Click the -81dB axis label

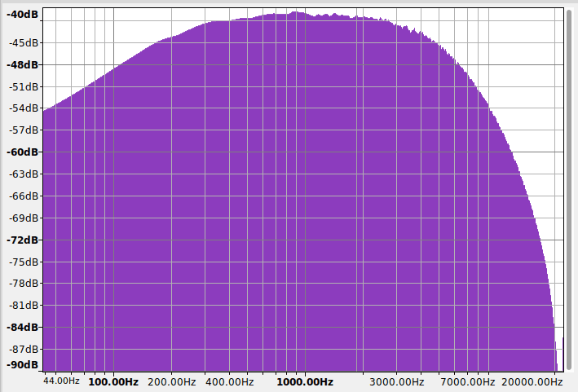tap(24, 306)
